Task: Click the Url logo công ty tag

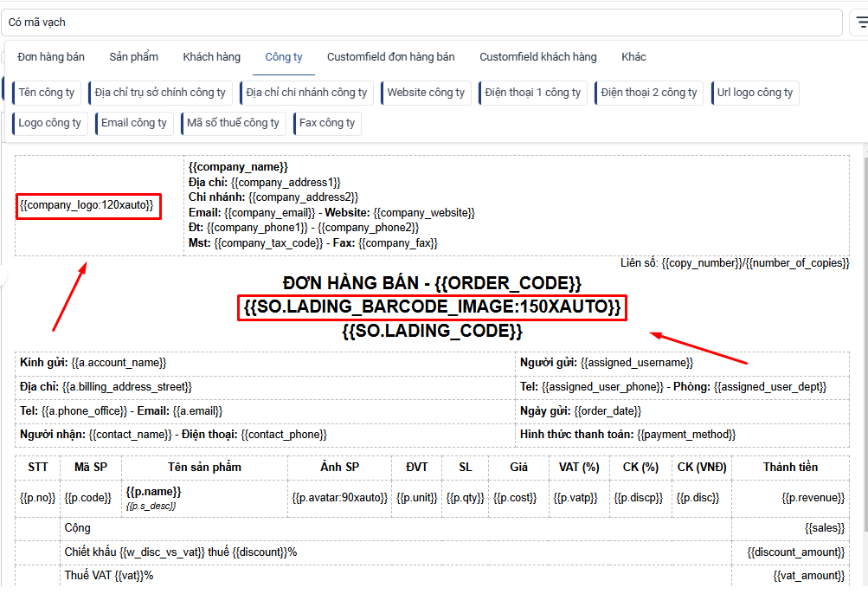Action: point(755,93)
